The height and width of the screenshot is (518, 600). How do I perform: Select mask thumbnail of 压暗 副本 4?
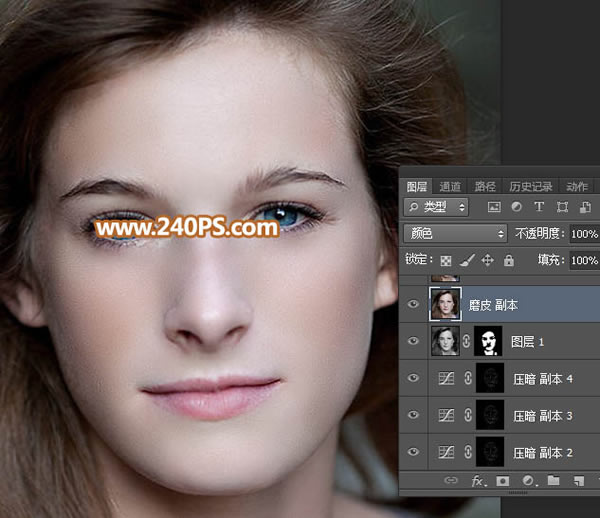click(490, 378)
